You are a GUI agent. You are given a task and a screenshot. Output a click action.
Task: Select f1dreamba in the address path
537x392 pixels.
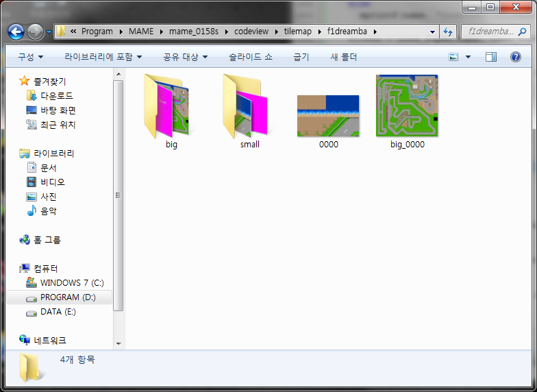click(347, 32)
